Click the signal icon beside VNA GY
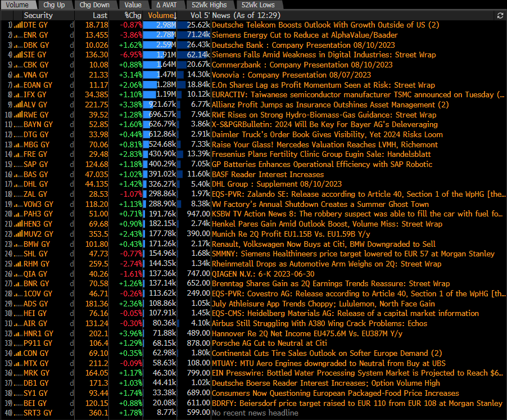507x420 pixels. (18, 75)
